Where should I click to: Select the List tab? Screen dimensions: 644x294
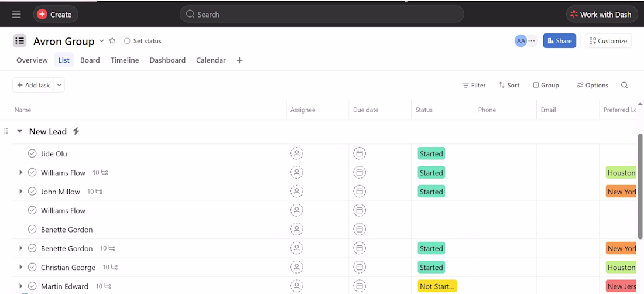pos(64,60)
